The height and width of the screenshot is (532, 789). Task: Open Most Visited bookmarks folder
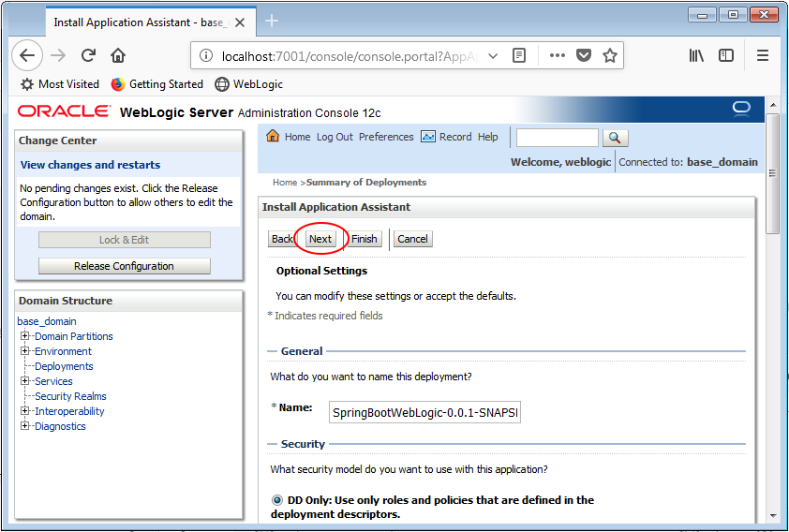[60, 84]
